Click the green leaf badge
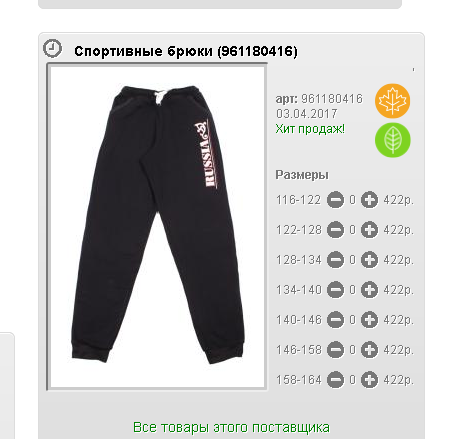The height and width of the screenshot is (439, 451). click(392, 140)
